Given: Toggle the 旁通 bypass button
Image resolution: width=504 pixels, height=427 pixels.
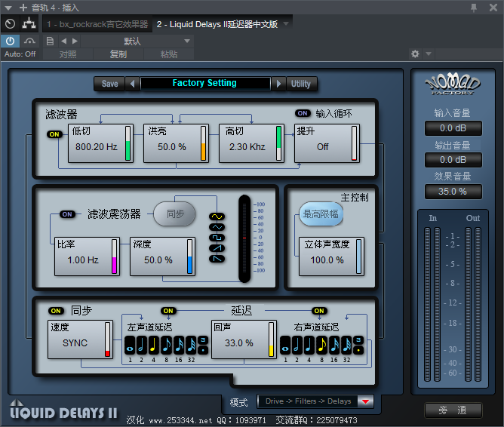Looking at the screenshot, I should point(453,410).
